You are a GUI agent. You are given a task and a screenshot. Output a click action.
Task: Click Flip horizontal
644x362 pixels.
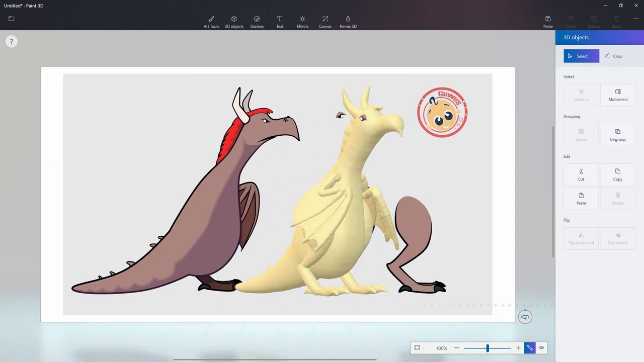(x=581, y=238)
